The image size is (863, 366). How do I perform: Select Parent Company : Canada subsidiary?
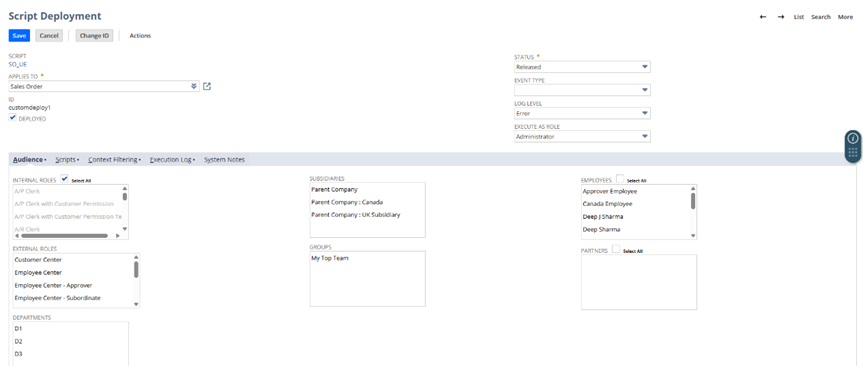coord(347,202)
